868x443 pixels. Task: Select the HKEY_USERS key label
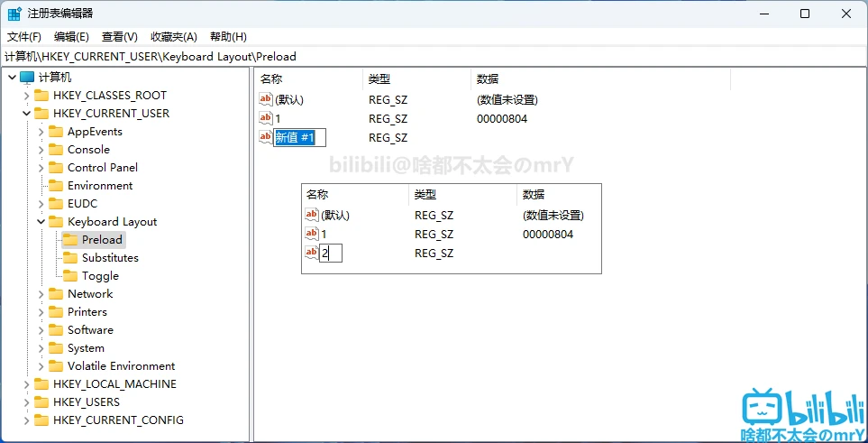(x=87, y=402)
